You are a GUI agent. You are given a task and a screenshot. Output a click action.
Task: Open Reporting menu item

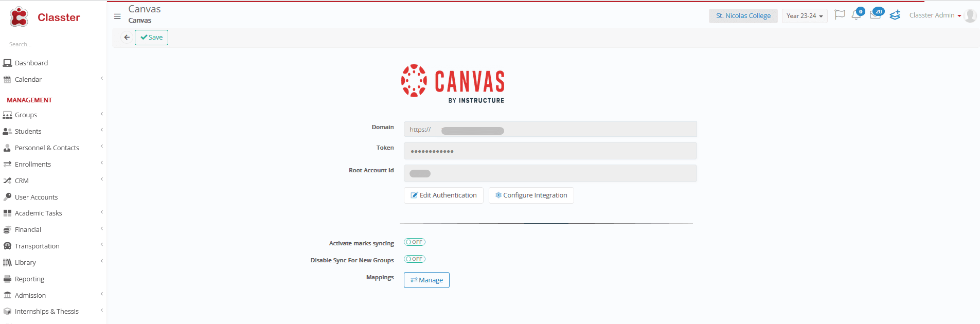click(29, 279)
